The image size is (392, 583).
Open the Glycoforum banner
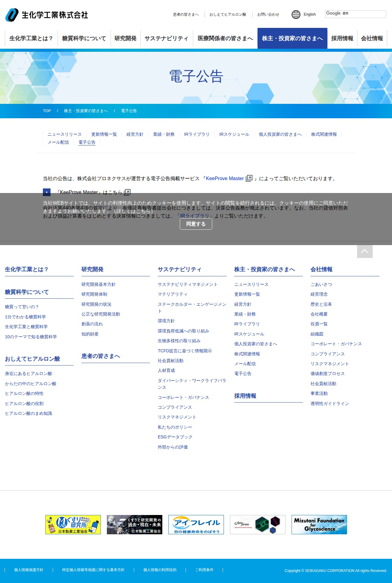click(258, 524)
